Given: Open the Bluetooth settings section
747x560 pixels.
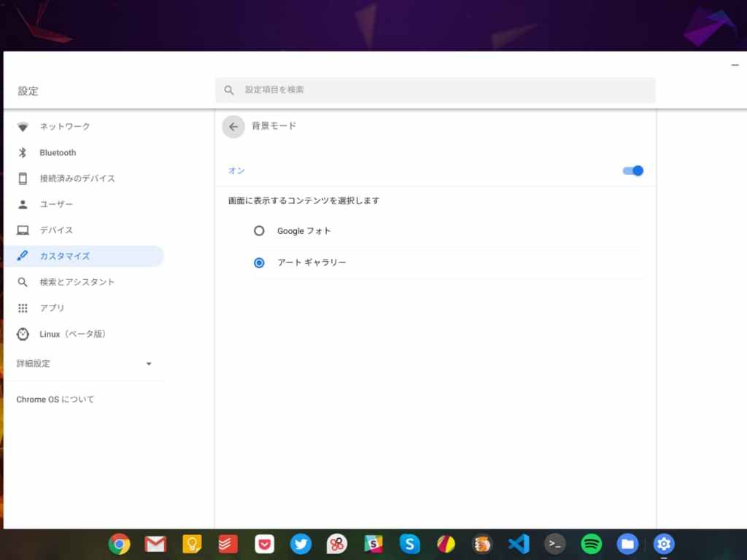Looking at the screenshot, I should tap(58, 152).
